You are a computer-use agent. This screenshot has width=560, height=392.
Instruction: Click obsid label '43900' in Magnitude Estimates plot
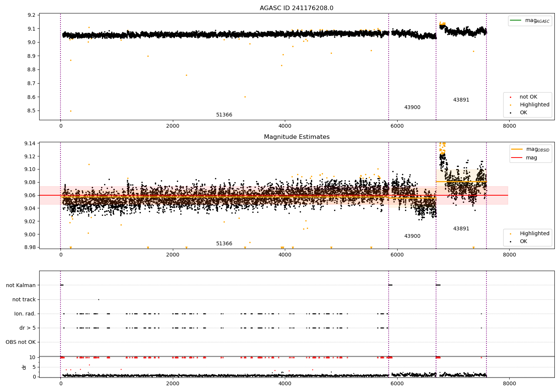click(412, 236)
